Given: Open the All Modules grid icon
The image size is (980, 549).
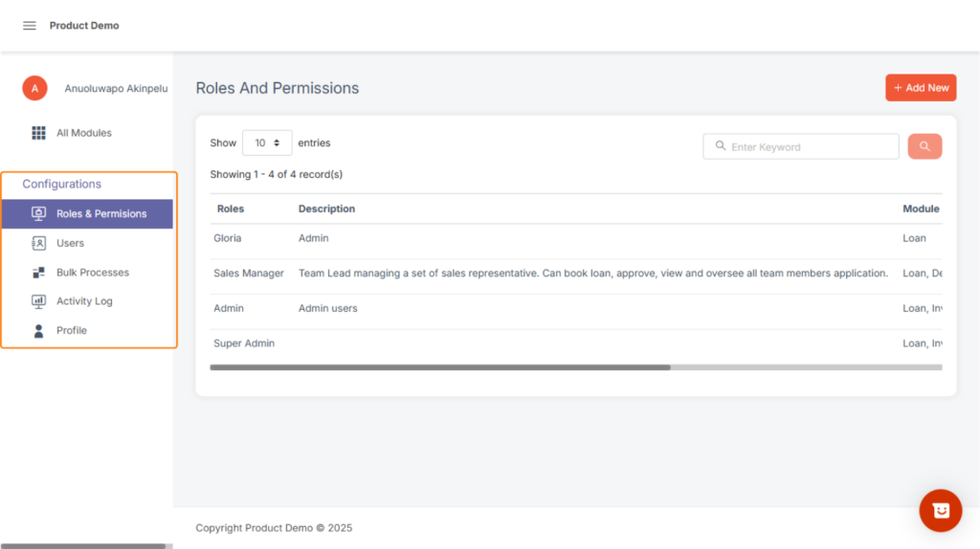Looking at the screenshot, I should coord(38,133).
